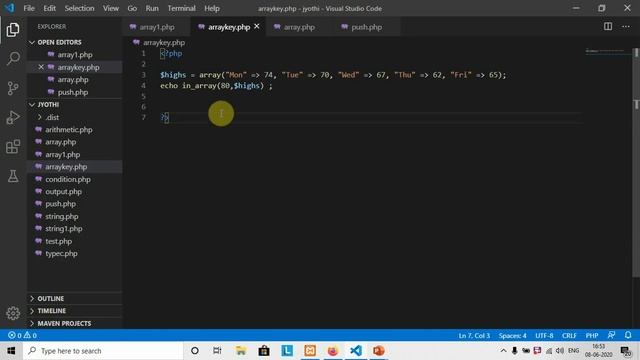This screenshot has width=640, height=360.
Task: Open the File menu
Action: click(x=29, y=8)
